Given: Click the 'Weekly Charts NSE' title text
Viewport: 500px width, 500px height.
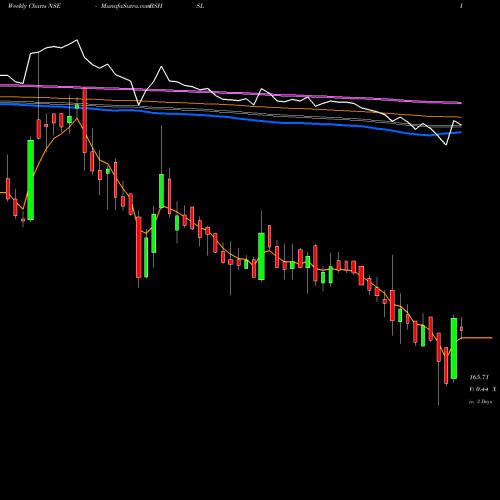Looking at the screenshot, I should (x=34, y=6).
